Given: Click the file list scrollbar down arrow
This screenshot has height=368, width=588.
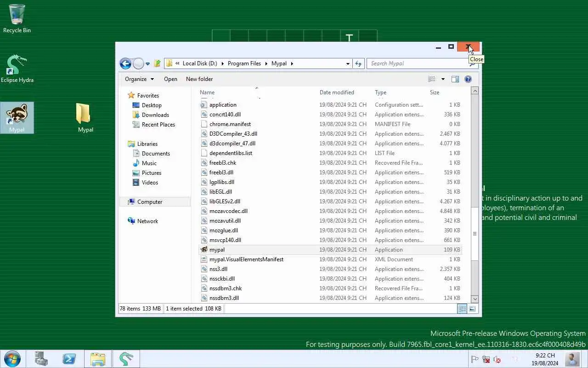Looking at the screenshot, I should point(475,299).
